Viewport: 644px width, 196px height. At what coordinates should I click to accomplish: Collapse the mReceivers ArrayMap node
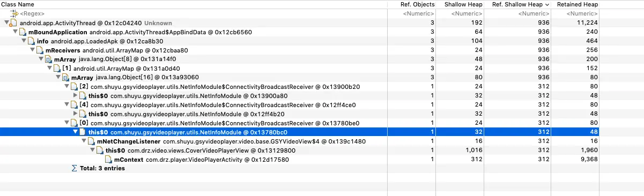[x=32, y=50]
